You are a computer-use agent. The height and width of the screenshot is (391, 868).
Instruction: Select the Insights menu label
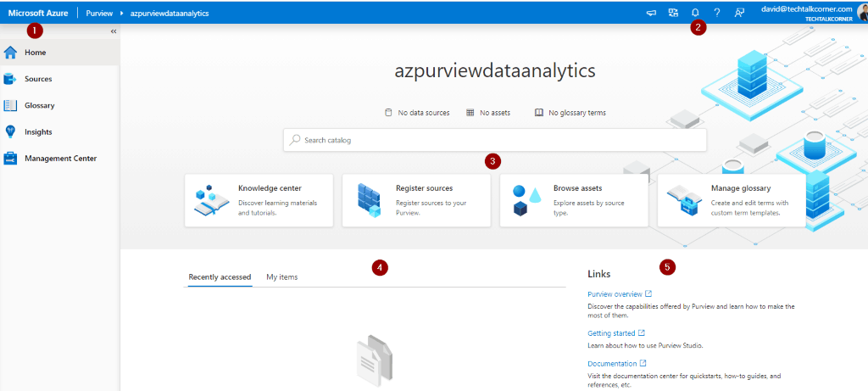(x=38, y=131)
